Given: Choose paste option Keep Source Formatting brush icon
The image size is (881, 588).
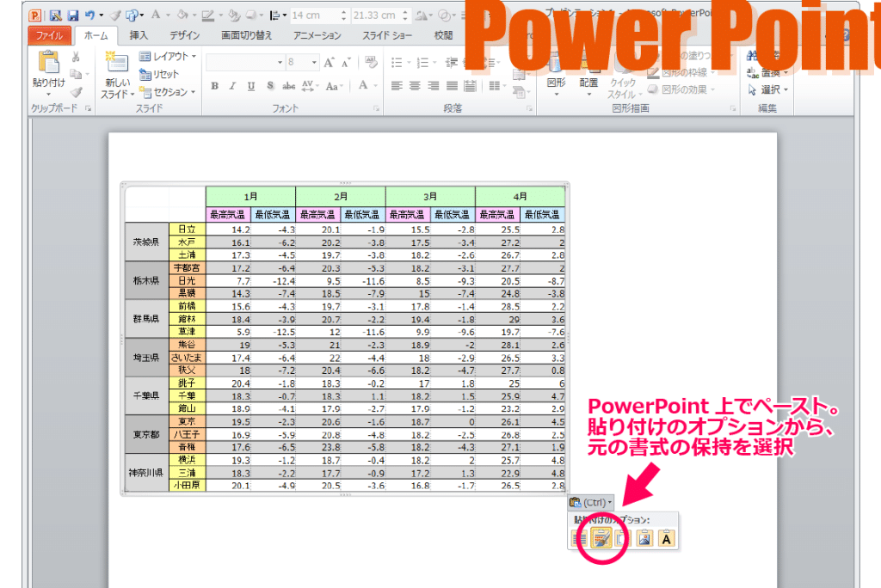Looking at the screenshot, I should click(x=601, y=539).
